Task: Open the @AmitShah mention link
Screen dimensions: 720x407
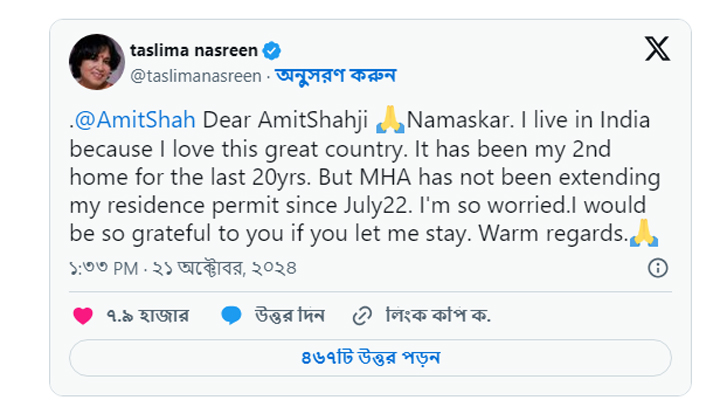Action: pyautogui.click(x=135, y=120)
